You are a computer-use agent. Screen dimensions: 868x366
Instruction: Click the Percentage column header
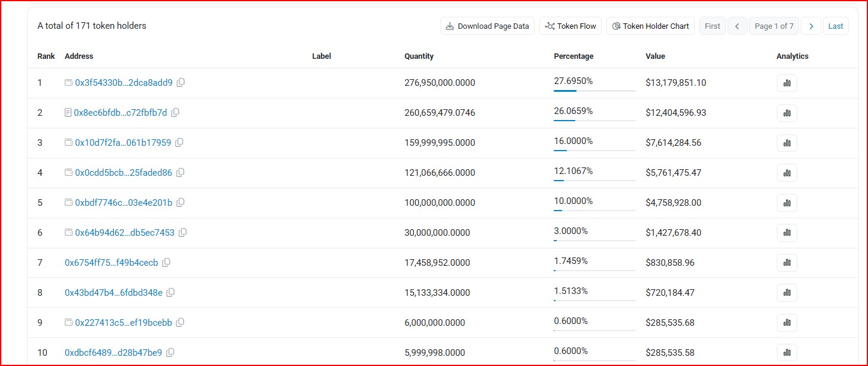pos(573,56)
